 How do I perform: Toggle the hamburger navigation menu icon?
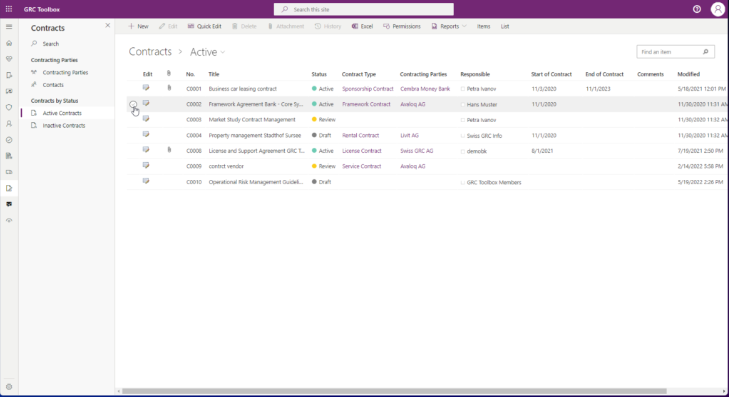coord(9,27)
